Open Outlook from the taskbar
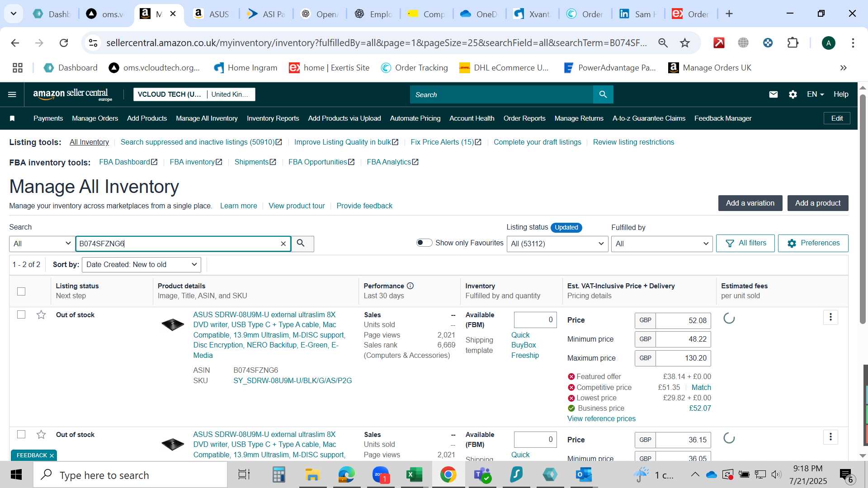The height and width of the screenshot is (488, 868). (584, 475)
